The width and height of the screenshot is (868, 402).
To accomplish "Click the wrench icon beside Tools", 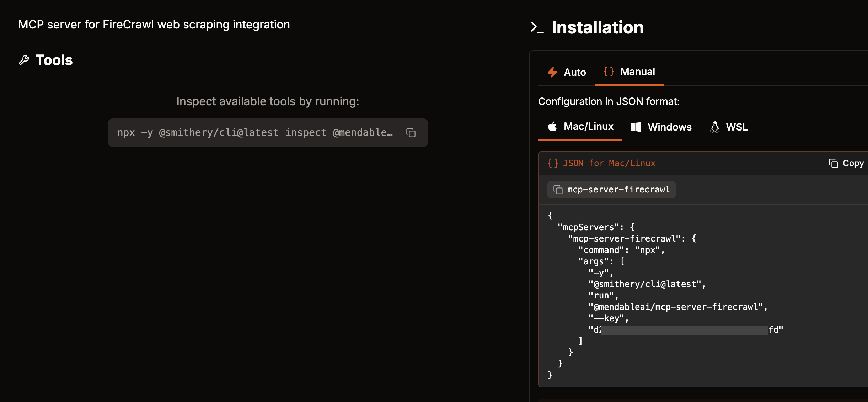I will click(x=24, y=60).
